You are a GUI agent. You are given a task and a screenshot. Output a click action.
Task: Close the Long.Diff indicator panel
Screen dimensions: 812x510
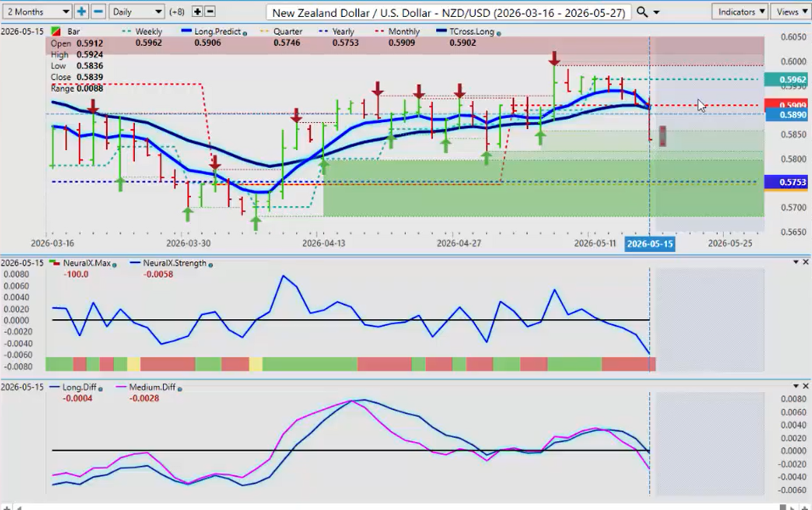[x=806, y=386]
